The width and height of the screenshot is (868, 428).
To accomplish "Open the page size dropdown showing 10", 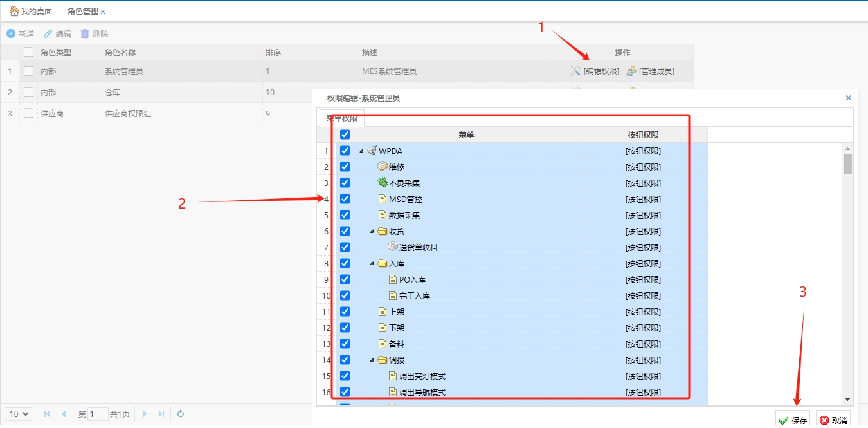I will 18,414.
